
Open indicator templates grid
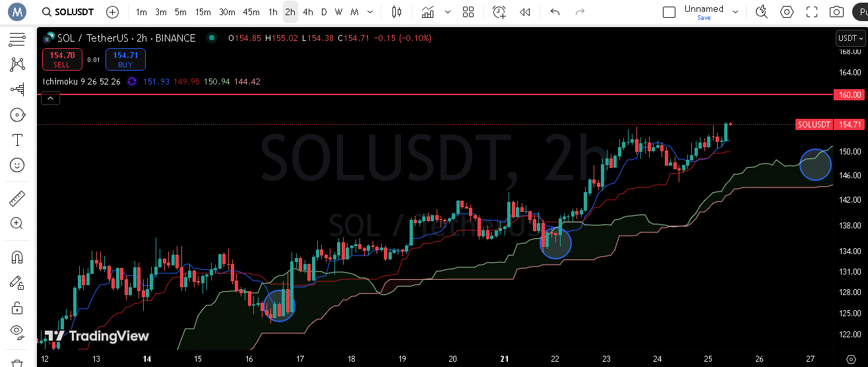pos(468,12)
